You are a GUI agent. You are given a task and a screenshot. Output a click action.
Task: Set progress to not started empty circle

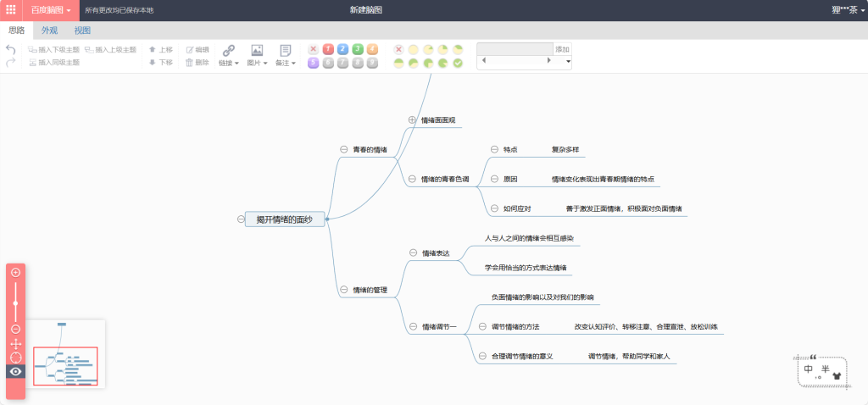pyautogui.click(x=413, y=50)
